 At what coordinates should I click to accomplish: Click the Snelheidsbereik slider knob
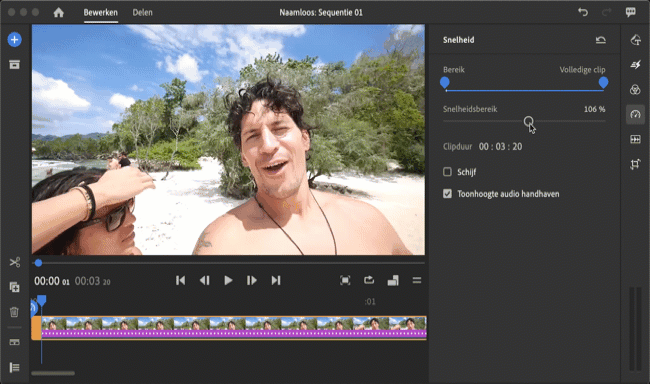529,121
